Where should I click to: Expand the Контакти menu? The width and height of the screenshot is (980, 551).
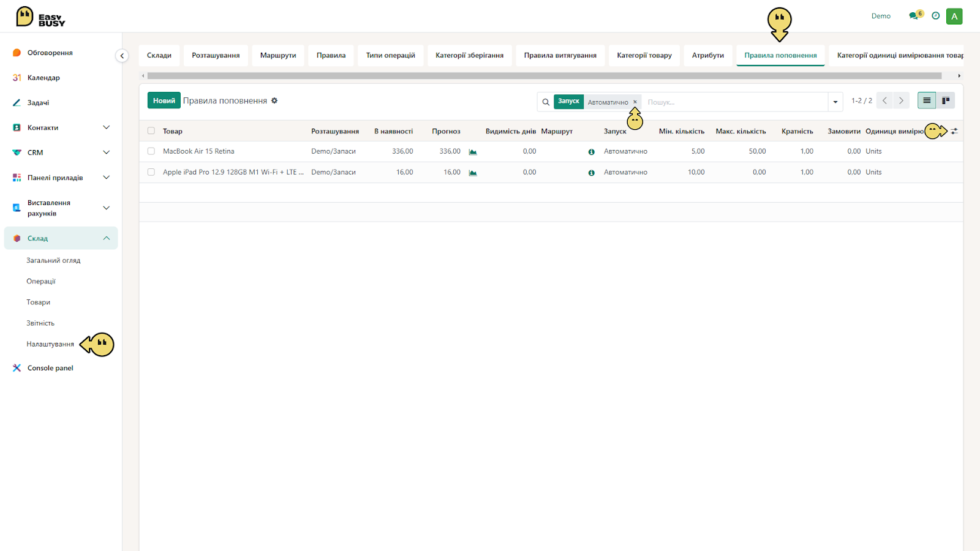point(107,127)
